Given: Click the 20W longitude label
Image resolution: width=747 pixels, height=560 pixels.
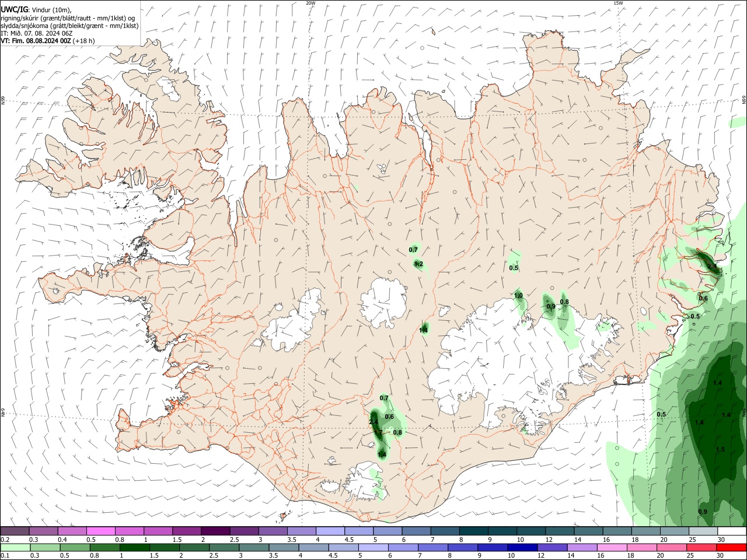Looking at the screenshot, I should click(x=311, y=3).
